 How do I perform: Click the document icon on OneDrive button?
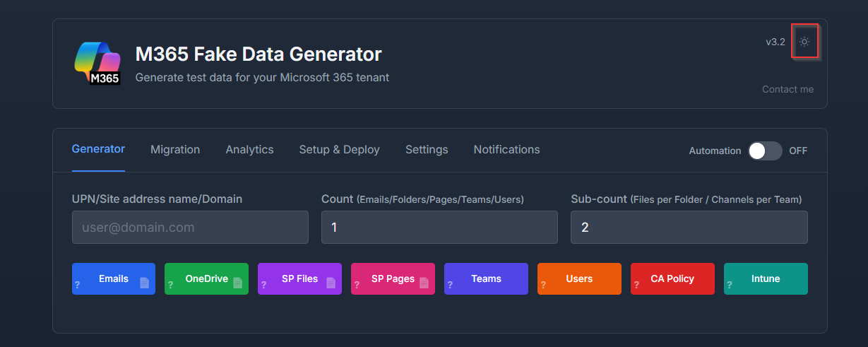(238, 283)
